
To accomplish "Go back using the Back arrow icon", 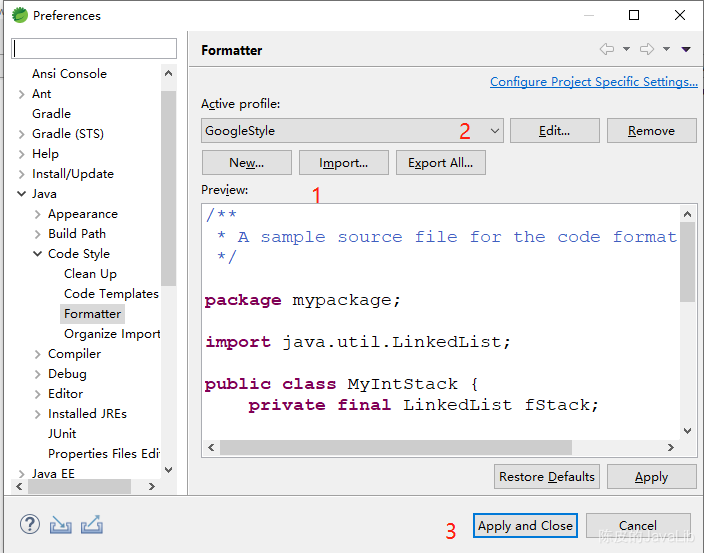I will pos(607,49).
